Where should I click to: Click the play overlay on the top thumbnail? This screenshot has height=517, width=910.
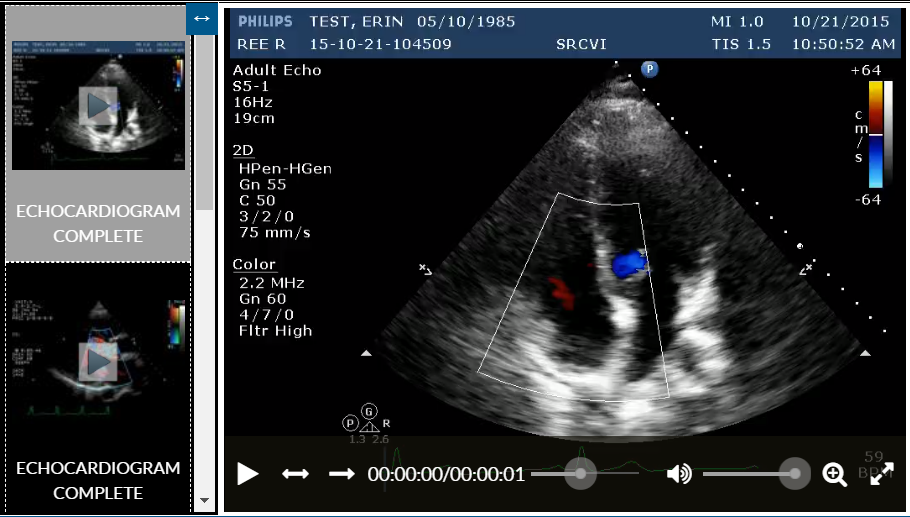click(x=98, y=106)
